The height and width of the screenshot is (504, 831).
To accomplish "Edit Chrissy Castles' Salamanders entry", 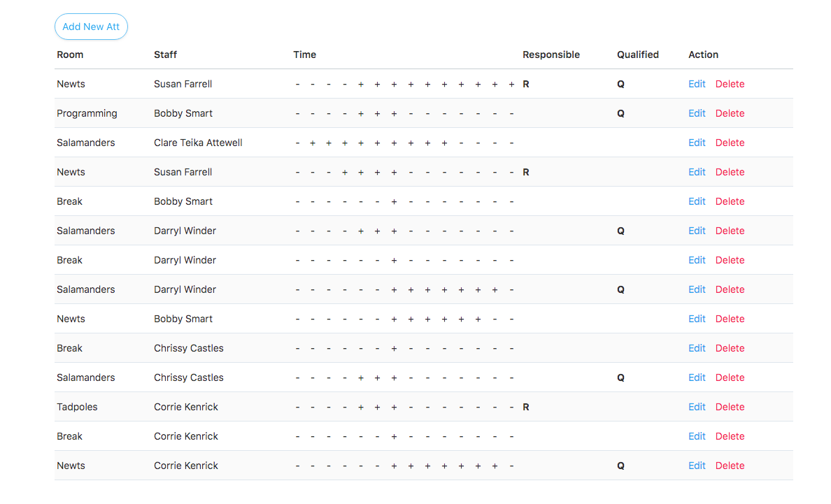I will point(697,377).
